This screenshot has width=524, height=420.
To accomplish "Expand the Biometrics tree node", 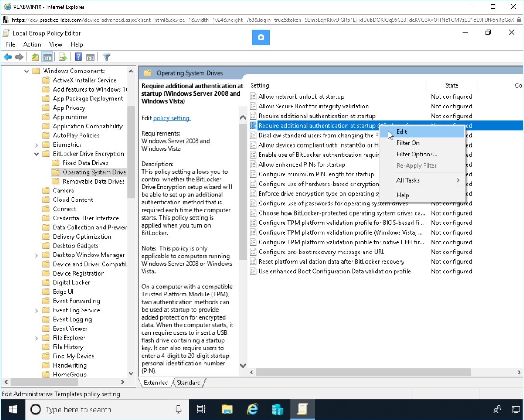I will click(36, 145).
